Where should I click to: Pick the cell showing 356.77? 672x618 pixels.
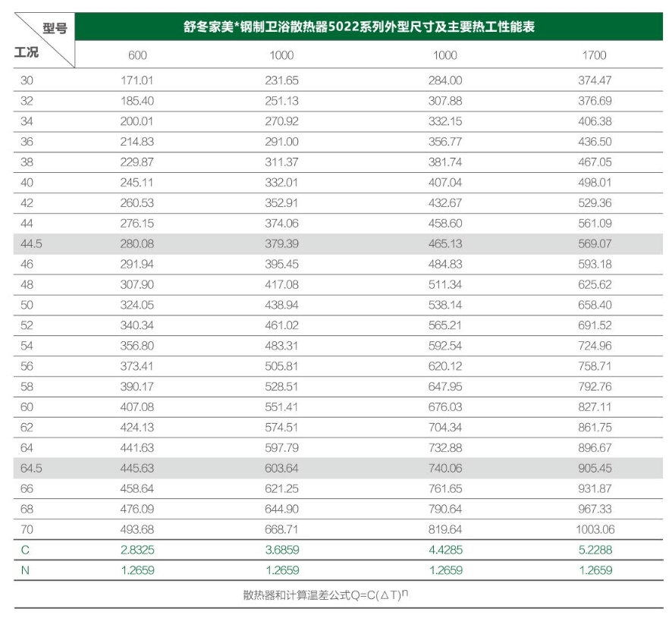[445, 142]
